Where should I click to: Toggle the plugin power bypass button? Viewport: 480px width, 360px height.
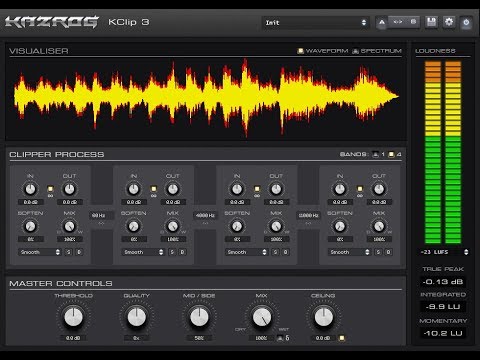(x=466, y=23)
